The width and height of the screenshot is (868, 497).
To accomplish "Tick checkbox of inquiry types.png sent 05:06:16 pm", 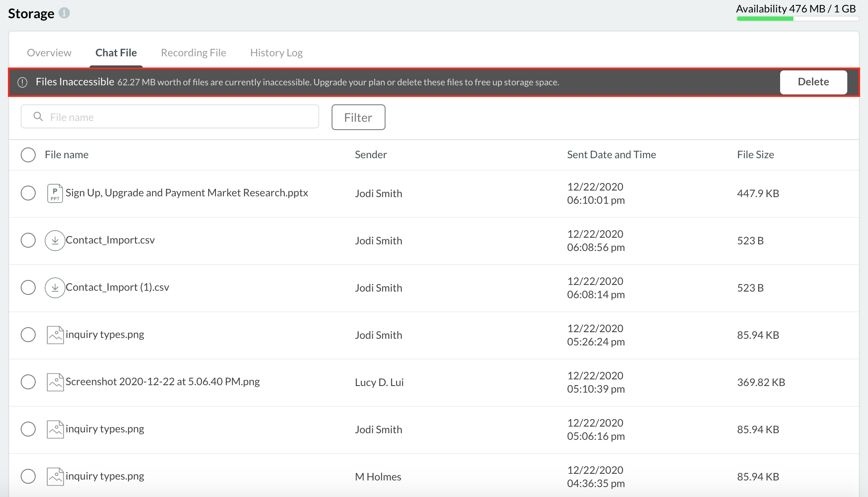I will click(28, 429).
